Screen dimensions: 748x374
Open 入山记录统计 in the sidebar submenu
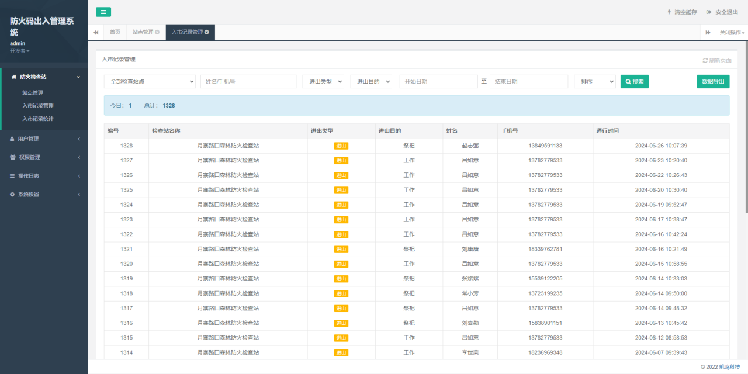pyautogui.click(x=38, y=118)
